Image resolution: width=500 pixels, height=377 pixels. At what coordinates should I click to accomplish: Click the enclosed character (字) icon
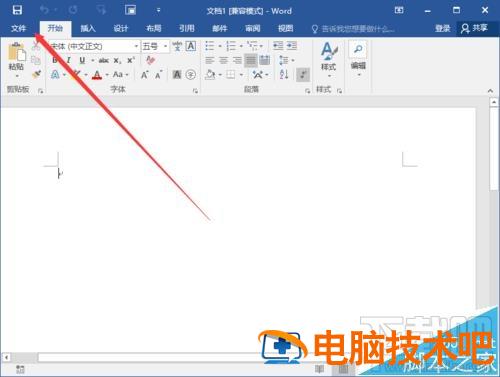(191, 75)
